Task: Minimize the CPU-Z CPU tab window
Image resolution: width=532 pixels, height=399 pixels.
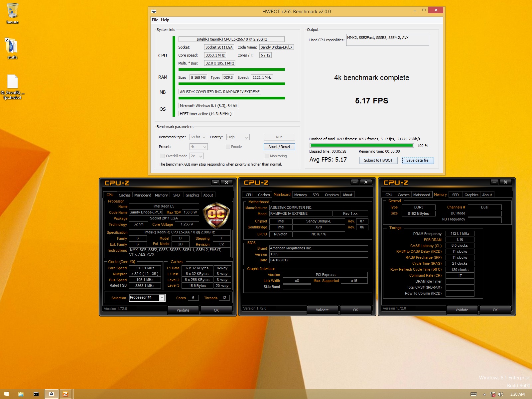Action: pyautogui.click(x=215, y=182)
